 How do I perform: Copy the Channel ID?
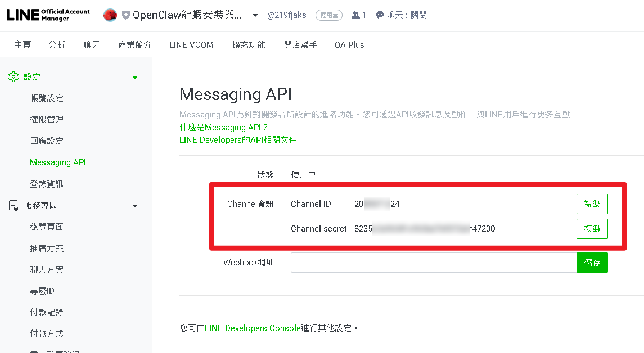(592, 204)
